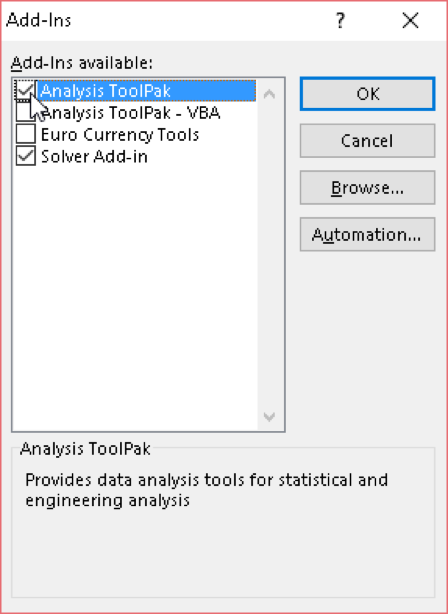Select the Analysis ToolPak list entry text
448x614 pixels.
point(106,91)
